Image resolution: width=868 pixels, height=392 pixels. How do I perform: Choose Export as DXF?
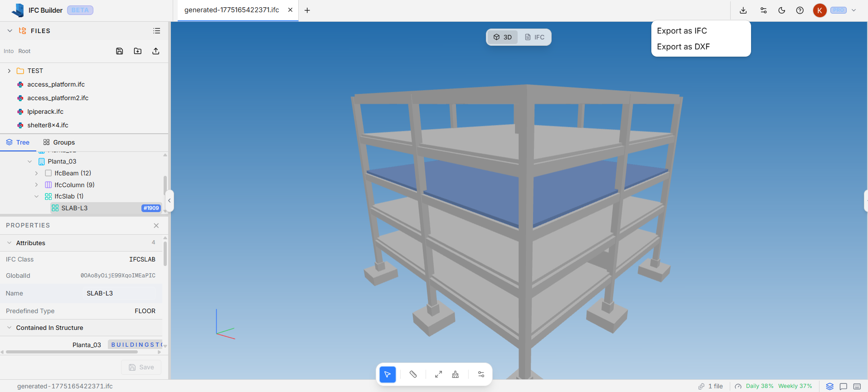point(683,47)
